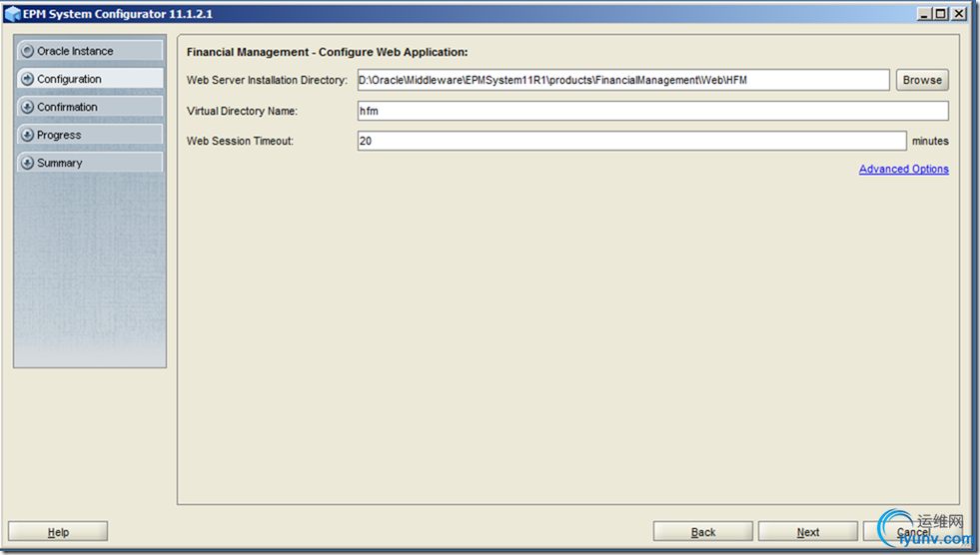Screen dimensions: 980x555
Task: Click the Configuration step arrow icon
Action: coord(28,79)
